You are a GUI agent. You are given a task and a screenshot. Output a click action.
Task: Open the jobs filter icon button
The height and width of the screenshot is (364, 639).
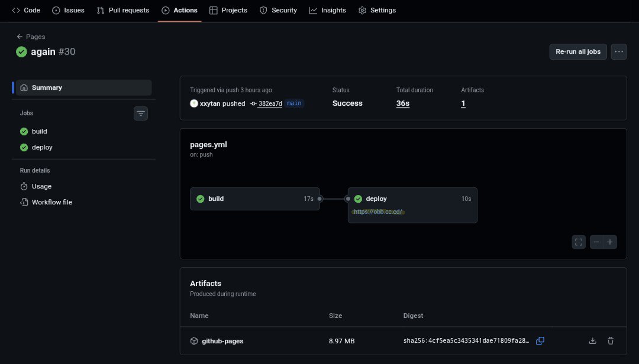tap(141, 113)
